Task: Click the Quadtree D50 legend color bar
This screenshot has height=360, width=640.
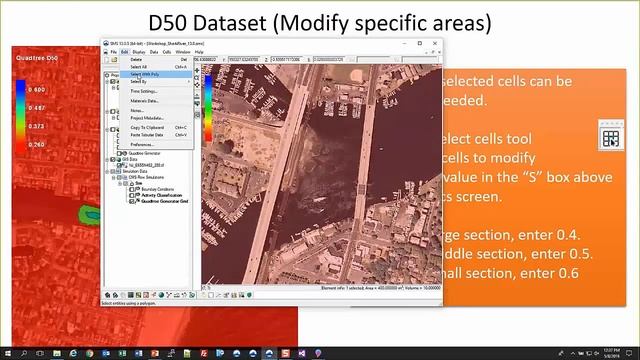Action: [x=21, y=116]
